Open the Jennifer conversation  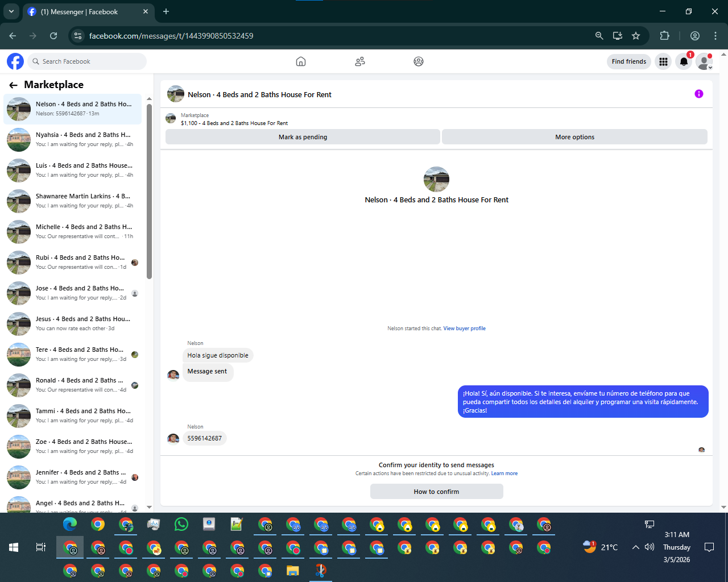point(73,477)
